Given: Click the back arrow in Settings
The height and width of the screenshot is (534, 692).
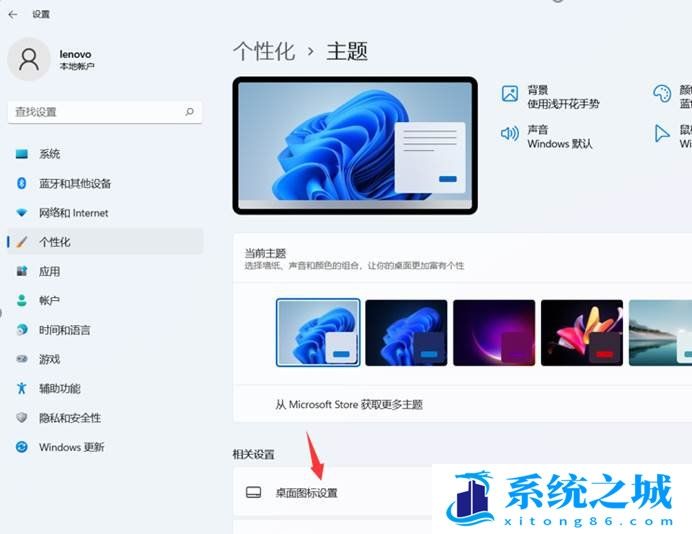Looking at the screenshot, I should [x=13, y=15].
